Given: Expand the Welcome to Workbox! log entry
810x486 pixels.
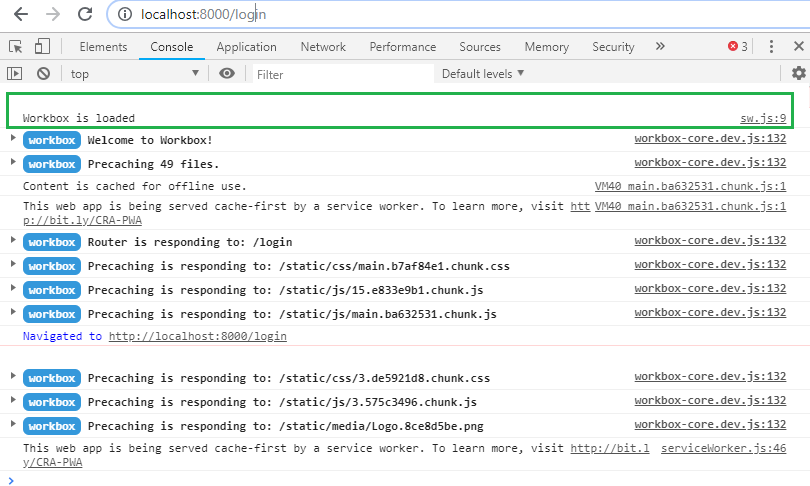Looking at the screenshot, I should point(13,138).
